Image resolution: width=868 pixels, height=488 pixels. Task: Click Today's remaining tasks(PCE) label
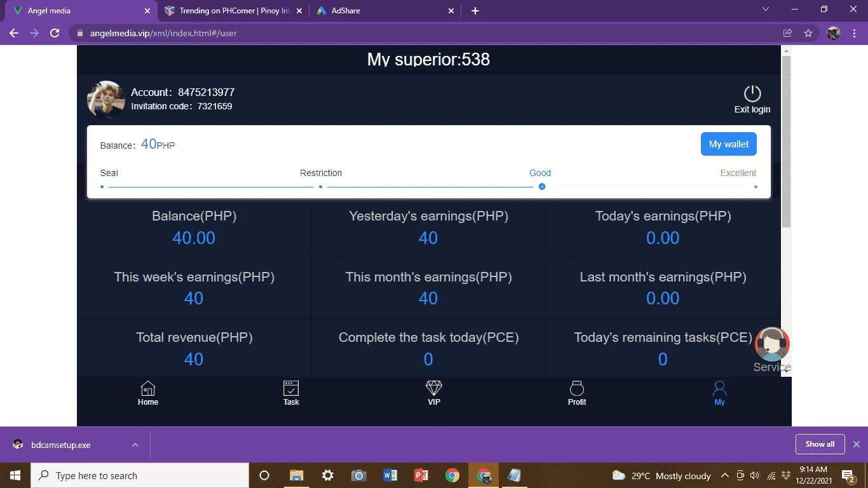[663, 337]
